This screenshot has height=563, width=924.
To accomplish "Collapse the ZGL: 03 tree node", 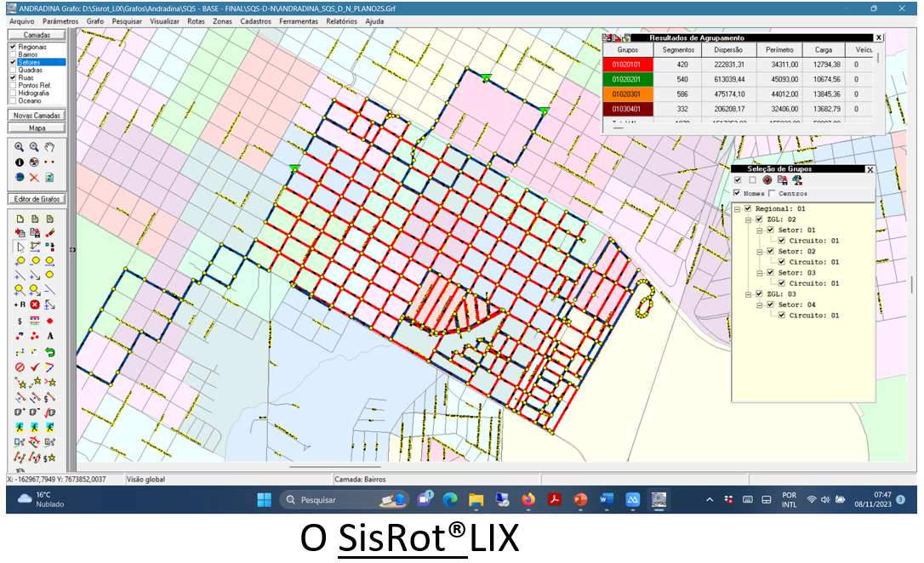I will coord(749,294).
